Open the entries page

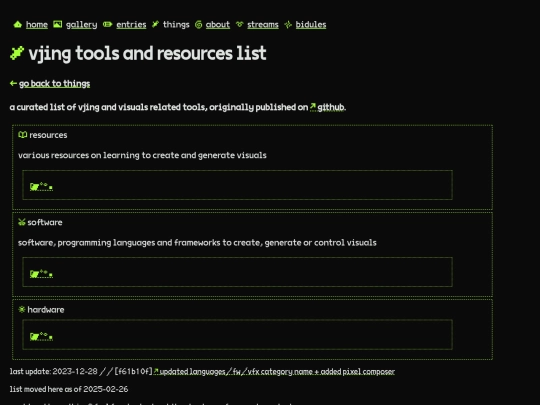click(131, 24)
